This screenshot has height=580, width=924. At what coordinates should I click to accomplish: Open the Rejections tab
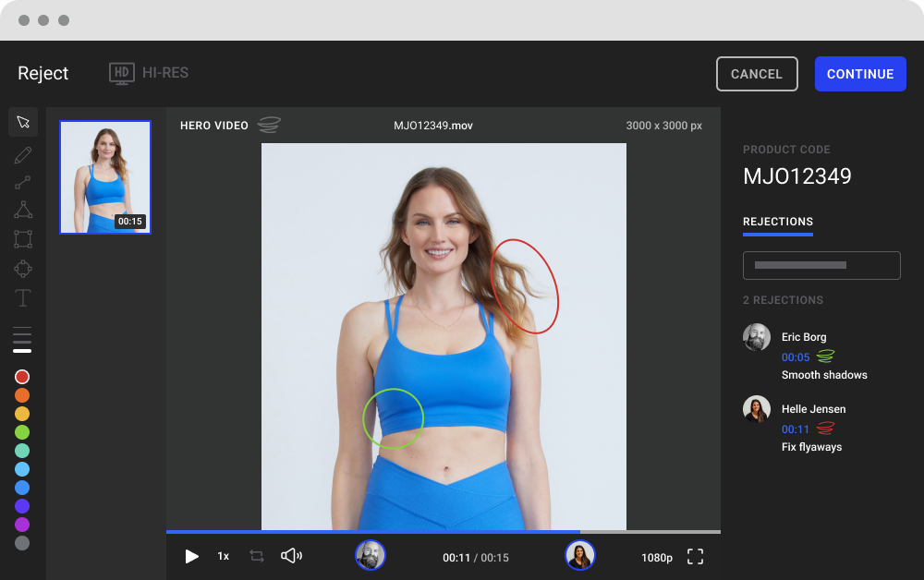point(778,222)
